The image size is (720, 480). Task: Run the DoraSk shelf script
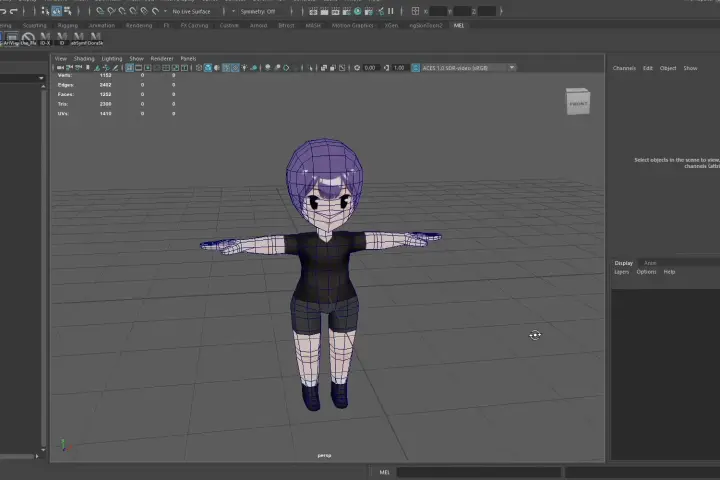(95, 39)
